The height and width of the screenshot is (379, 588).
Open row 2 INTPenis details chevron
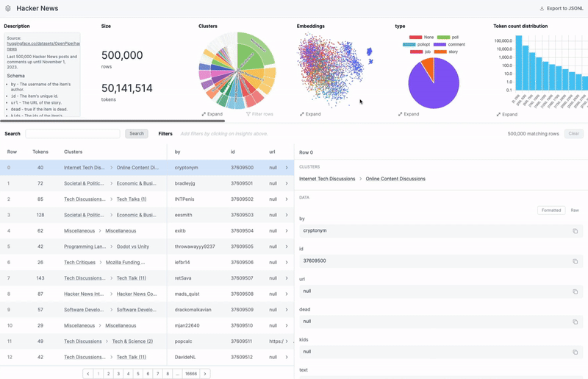click(287, 199)
